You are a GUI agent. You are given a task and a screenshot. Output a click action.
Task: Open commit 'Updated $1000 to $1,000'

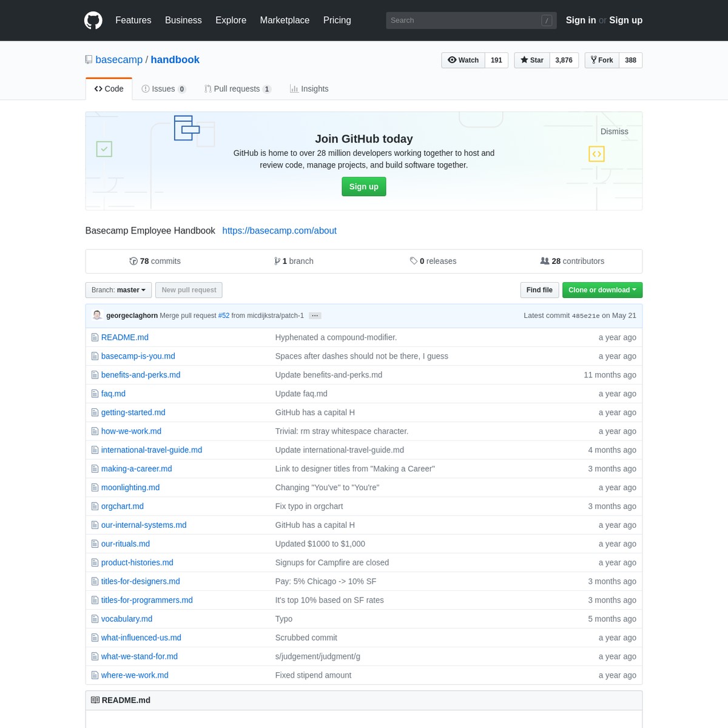[320, 544]
